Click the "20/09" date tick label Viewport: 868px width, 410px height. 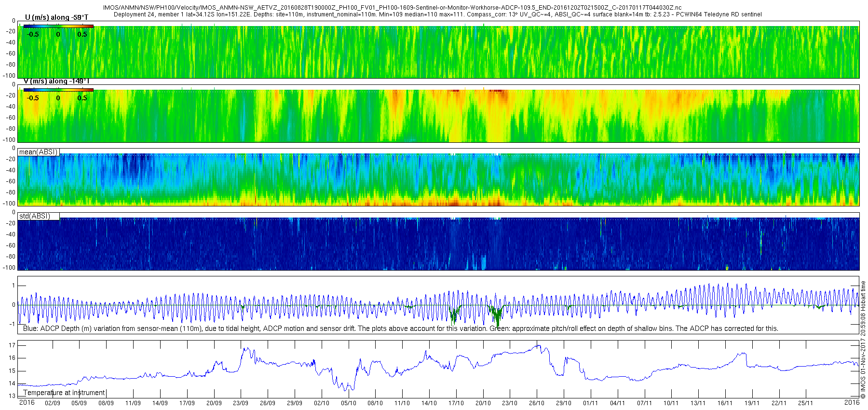[x=214, y=403]
